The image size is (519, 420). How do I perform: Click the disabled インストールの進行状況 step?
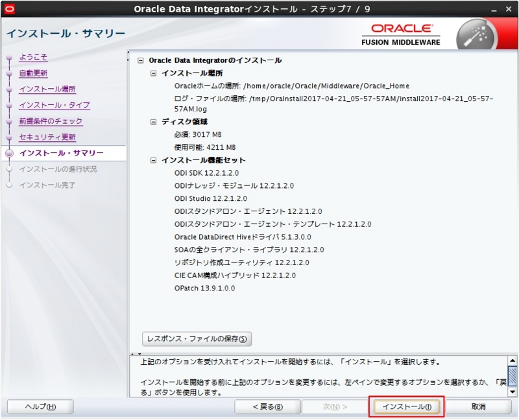(58, 169)
